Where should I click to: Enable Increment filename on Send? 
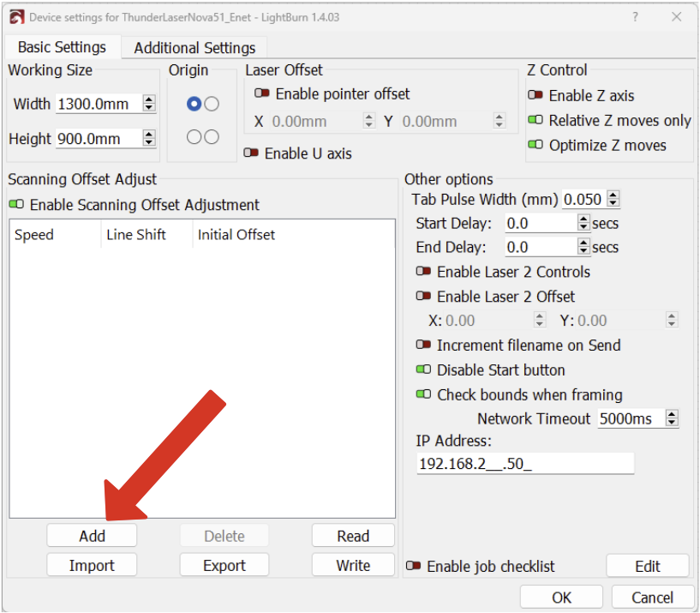423,346
